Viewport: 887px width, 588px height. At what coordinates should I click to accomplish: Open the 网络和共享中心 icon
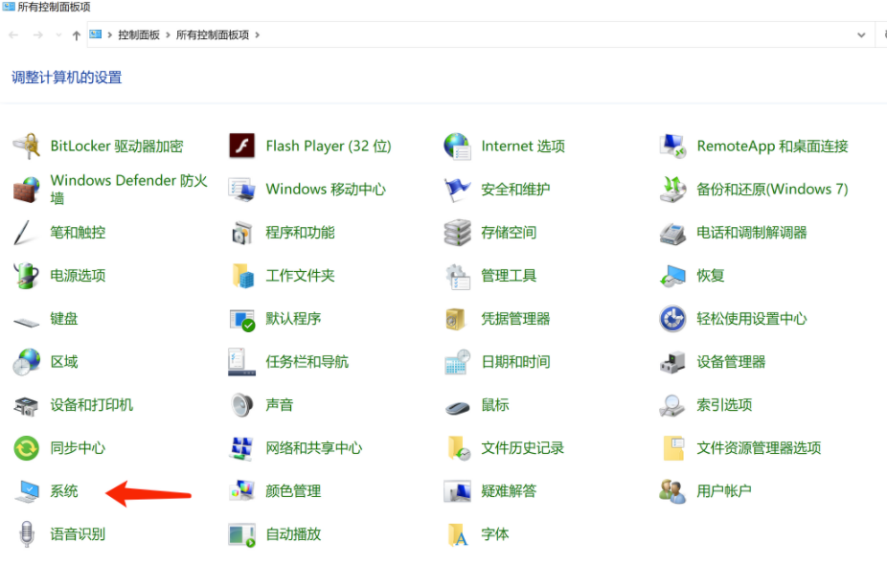pyautogui.click(x=241, y=448)
